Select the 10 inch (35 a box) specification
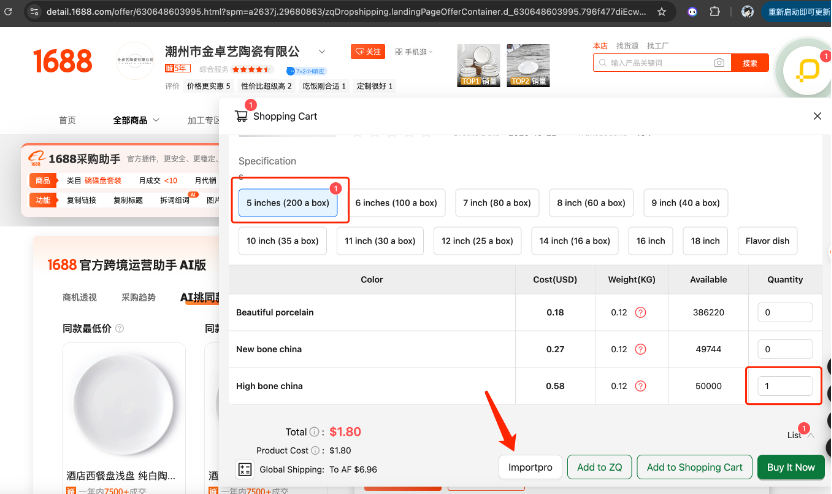Viewport: 832px width, 494px height. (282, 241)
